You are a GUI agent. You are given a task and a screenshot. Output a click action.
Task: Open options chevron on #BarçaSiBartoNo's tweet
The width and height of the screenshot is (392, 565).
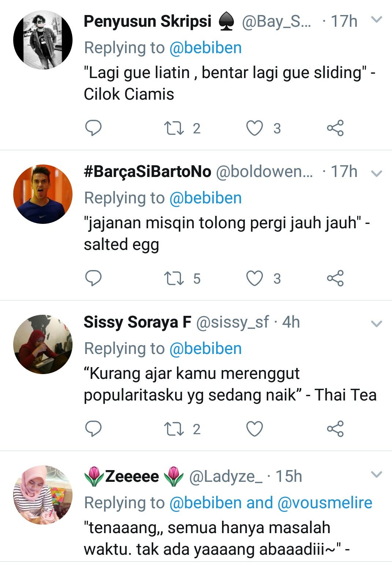[x=377, y=173]
